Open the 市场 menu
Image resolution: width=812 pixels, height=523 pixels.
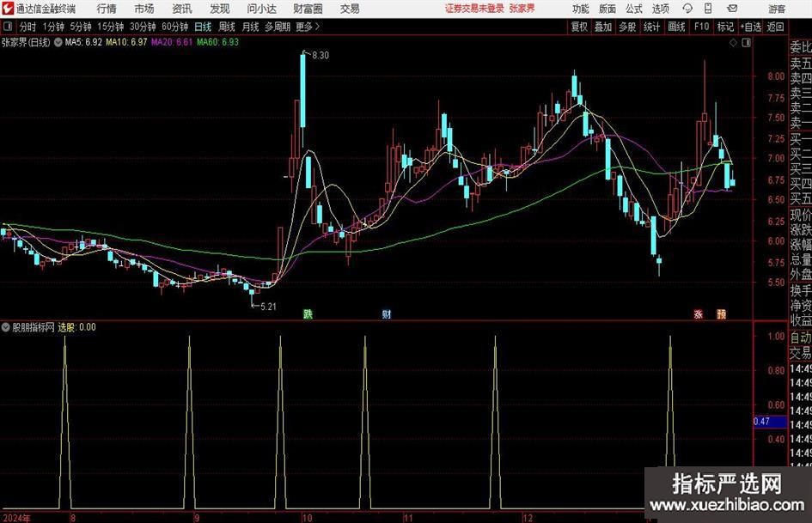tap(144, 9)
